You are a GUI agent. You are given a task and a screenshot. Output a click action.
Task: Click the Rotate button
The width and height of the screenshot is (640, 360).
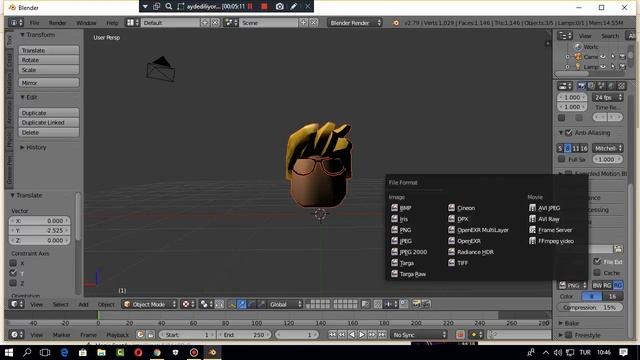tap(49, 60)
